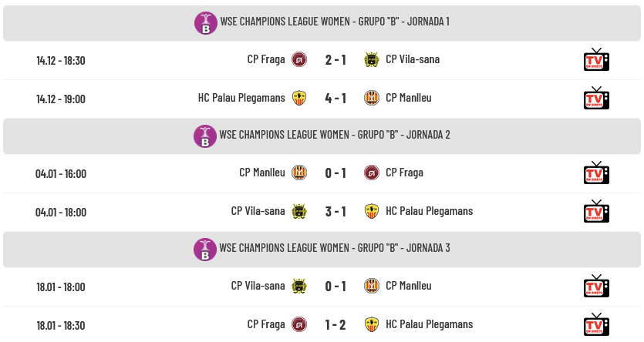The width and height of the screenshot is (644, 342).
Task: Open TV icon for Fraga 1-2 Palau Plegamans match
Action: pyautogui.click(x=596, y=325)
